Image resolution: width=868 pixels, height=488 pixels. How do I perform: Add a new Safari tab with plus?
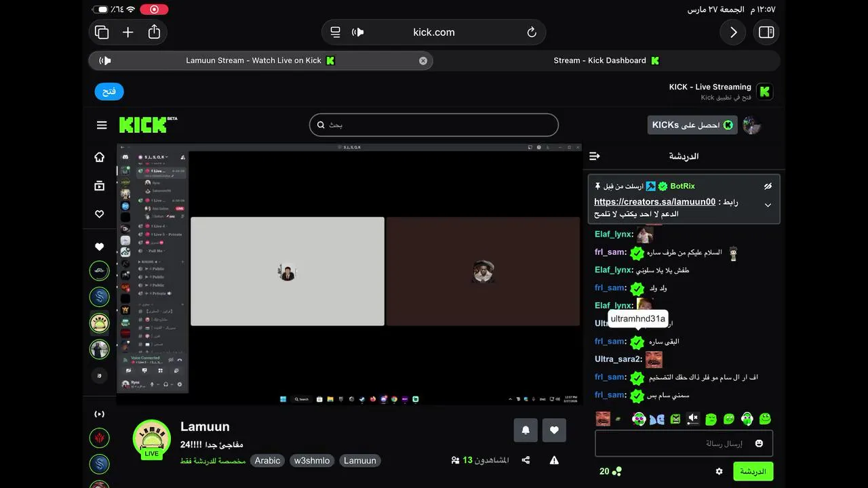(x=128, y=32)
